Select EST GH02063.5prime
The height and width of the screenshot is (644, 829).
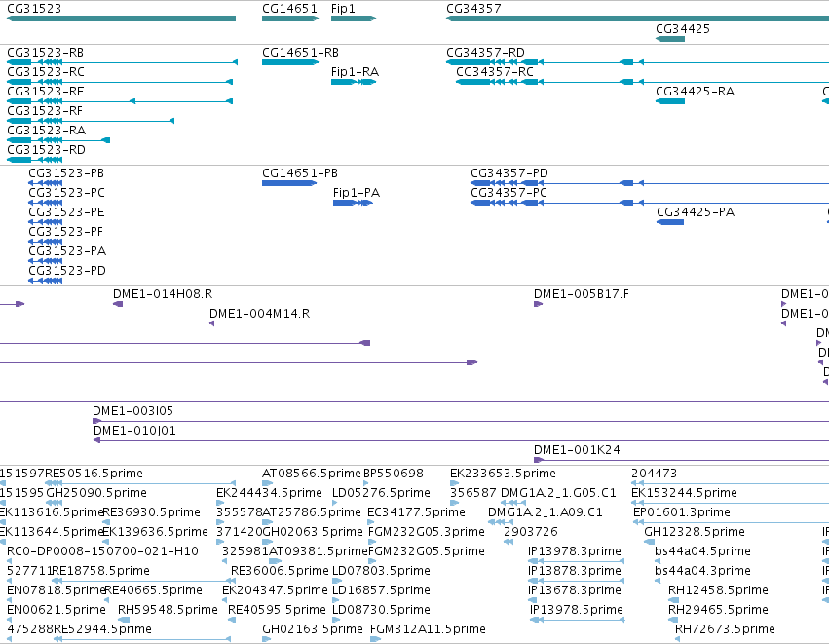[268, 542]
